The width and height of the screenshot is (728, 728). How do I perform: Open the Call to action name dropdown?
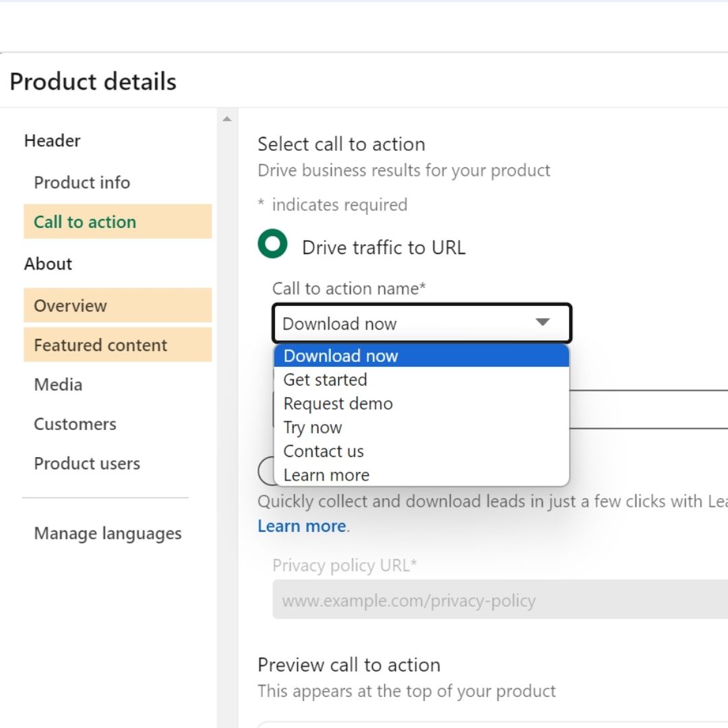tap(421, 323)
